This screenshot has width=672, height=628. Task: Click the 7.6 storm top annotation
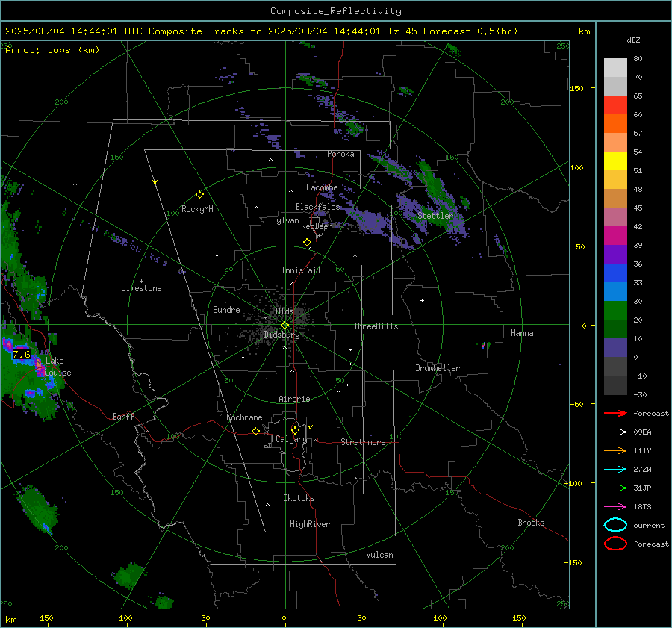(22, 355)
